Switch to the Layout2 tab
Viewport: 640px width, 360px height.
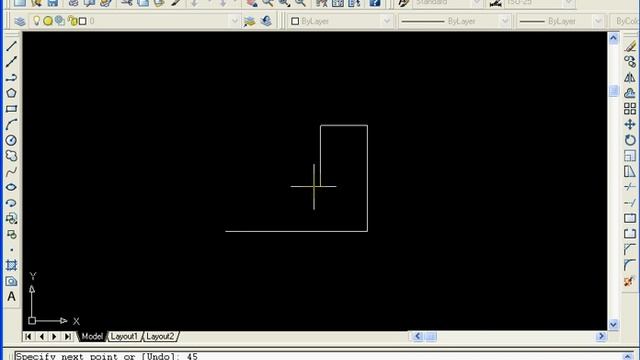pos(160,336)
